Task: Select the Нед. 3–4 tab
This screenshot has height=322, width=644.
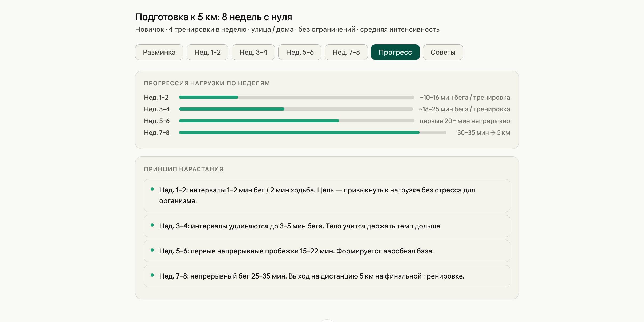Action: click(253, 52)
